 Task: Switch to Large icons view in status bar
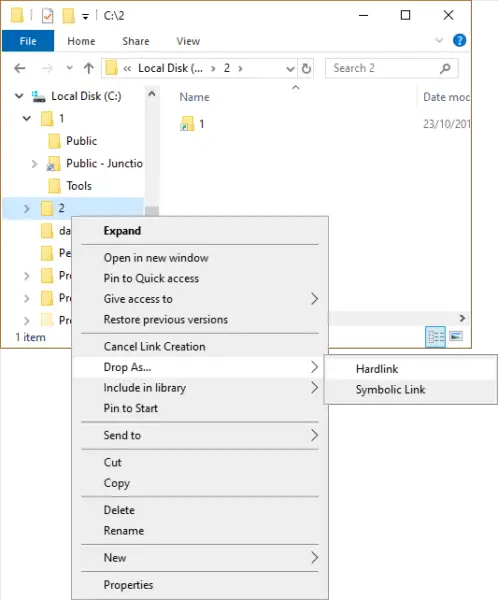point(456,336)
